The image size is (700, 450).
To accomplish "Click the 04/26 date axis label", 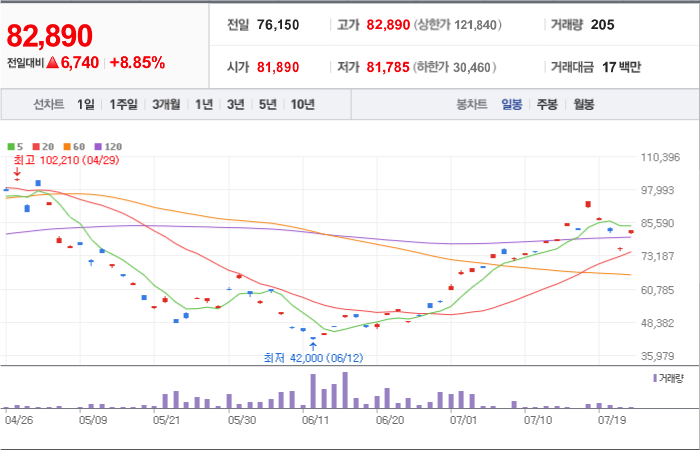I will (x=19, y=420).
